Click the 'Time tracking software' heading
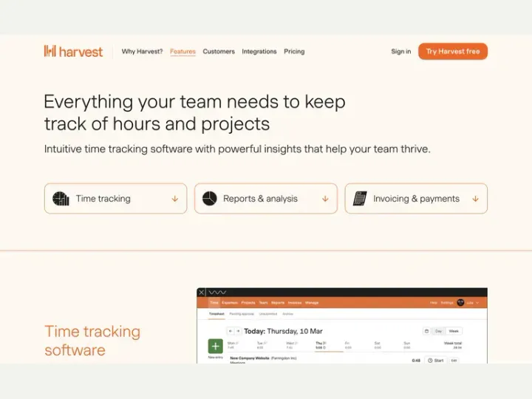 (92, 341)
